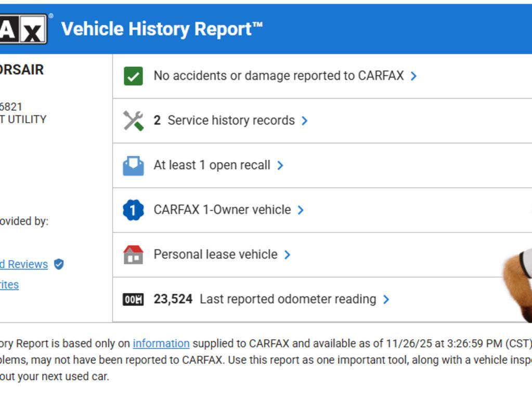Click the house personal lease icon
This screenshot has height=399, width=532.
(x=133, y=255)
